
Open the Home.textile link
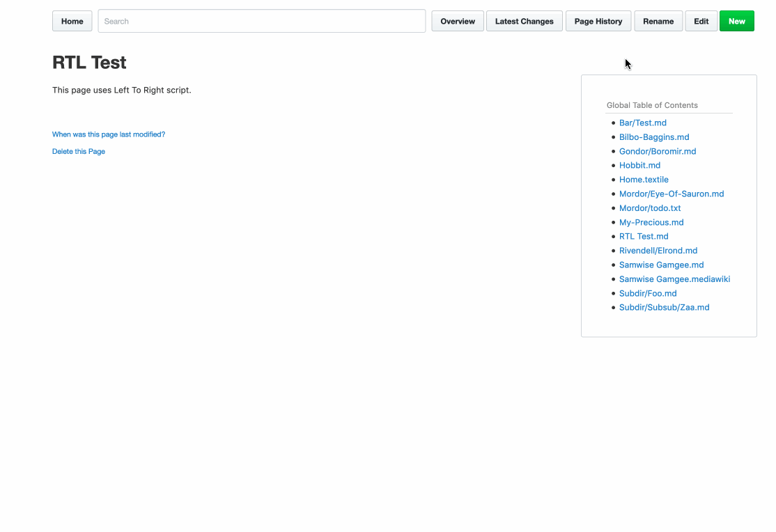pyautogui.click(x=643, y=180)
